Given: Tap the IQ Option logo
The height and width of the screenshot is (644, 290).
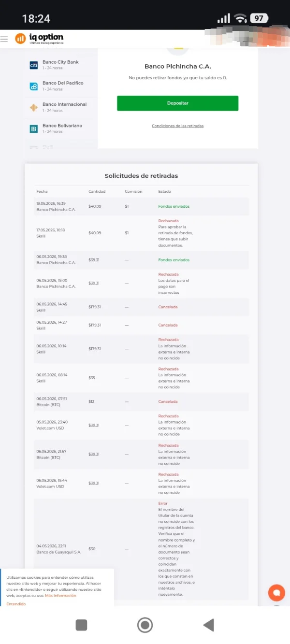Looking at the screenshot, I should point(40,39).
